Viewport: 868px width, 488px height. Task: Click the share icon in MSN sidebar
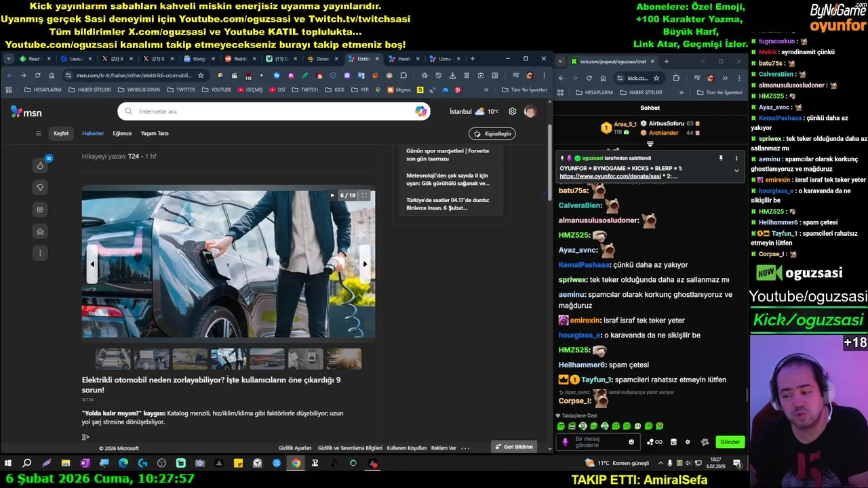pos(40,209)
